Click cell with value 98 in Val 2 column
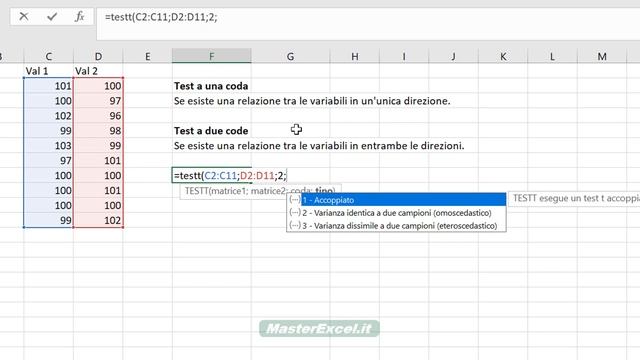Screen dimensions: 640x360 [x=98, y=131]
